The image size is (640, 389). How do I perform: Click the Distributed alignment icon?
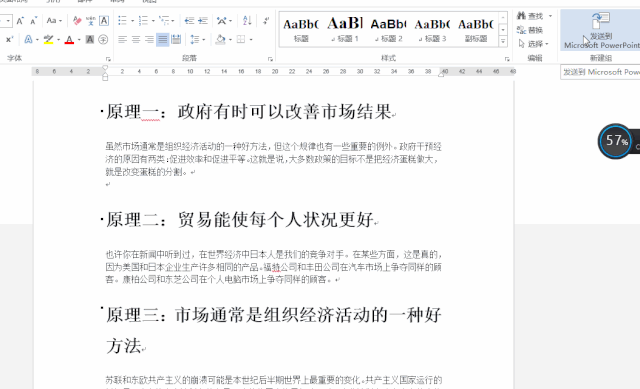pos(176,40)
